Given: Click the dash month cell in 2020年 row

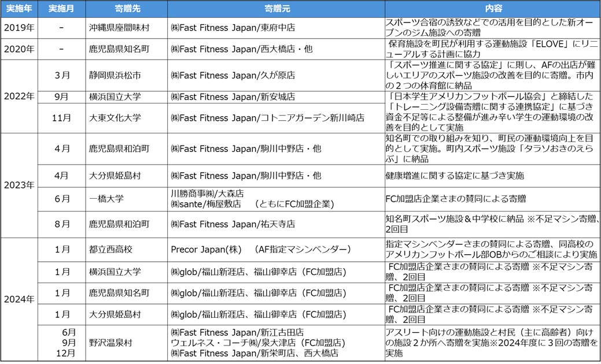Looking at the screenshot, I should tap(61, 49).
